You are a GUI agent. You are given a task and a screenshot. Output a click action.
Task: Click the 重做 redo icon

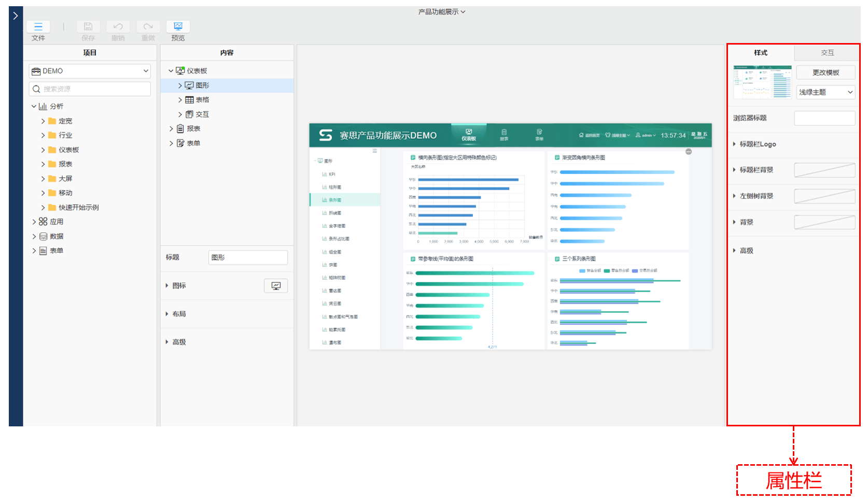[x=148, y=27]
